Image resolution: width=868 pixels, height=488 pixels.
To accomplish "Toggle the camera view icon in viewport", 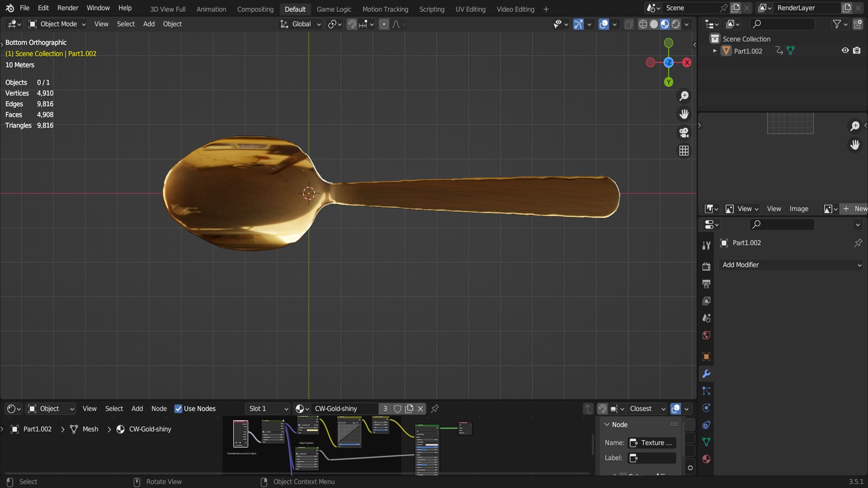I will coord(684,132).
